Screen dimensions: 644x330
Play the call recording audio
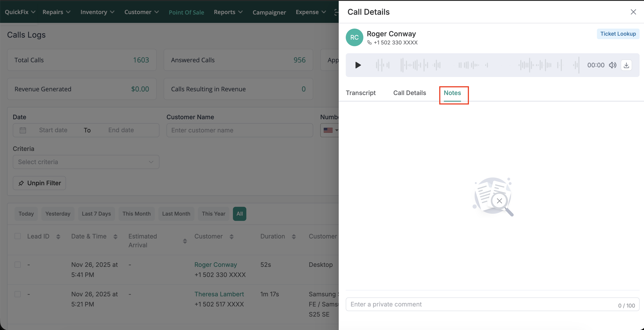(358, 65)
